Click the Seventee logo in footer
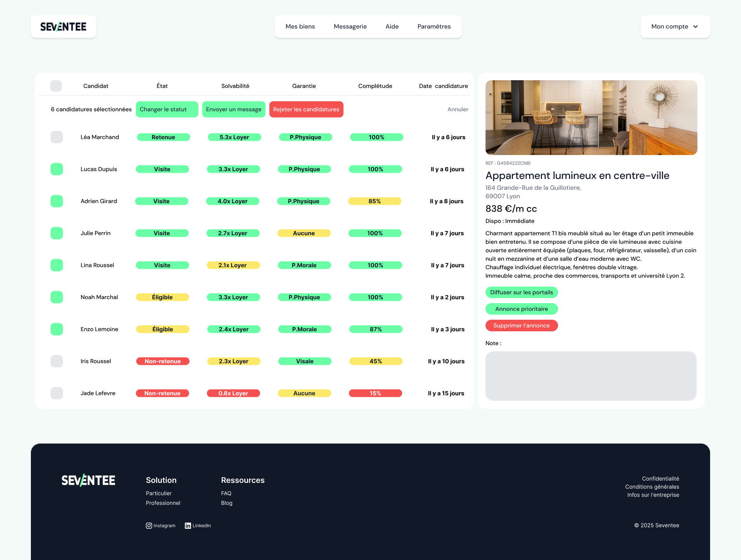Image resolution: width=741 pixels, height=560 pixels. click(88, 481)
